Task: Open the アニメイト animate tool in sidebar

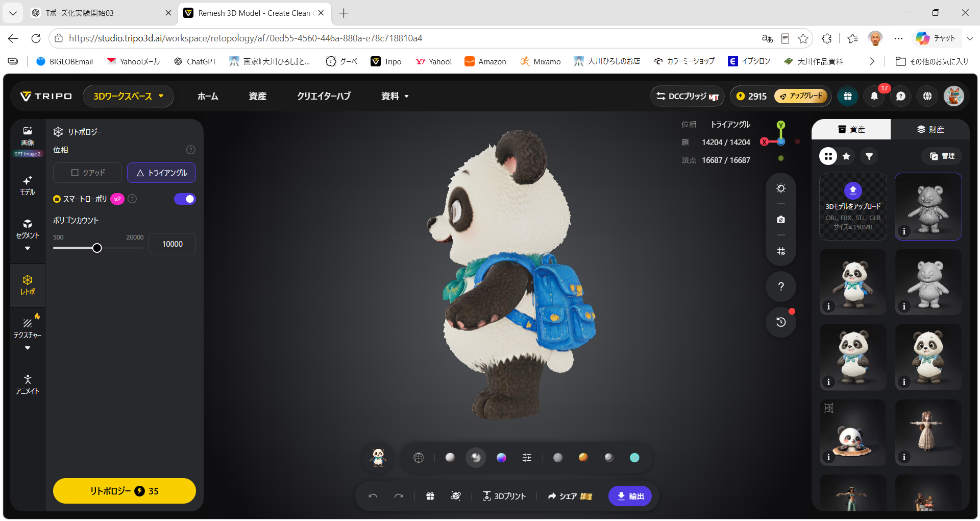Action: pos(28,385)
